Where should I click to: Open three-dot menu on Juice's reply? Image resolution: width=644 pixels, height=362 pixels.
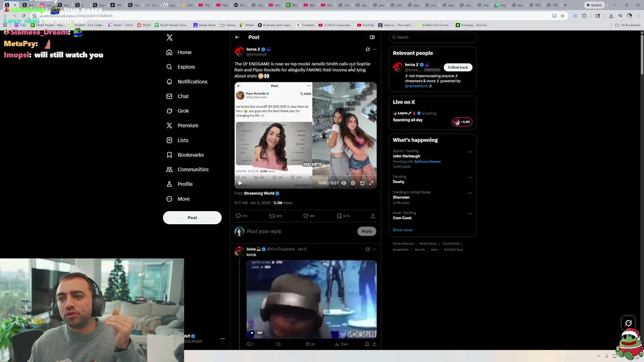[374, 249]
